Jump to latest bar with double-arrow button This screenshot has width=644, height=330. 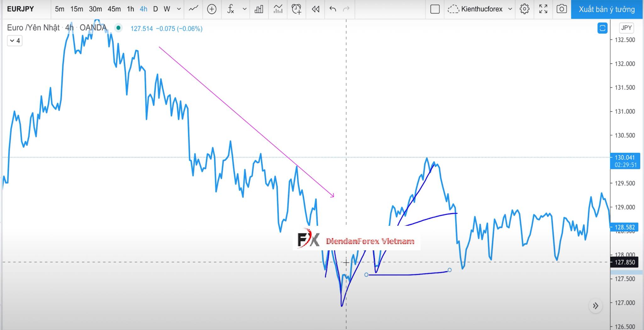[x=596, y=306]
